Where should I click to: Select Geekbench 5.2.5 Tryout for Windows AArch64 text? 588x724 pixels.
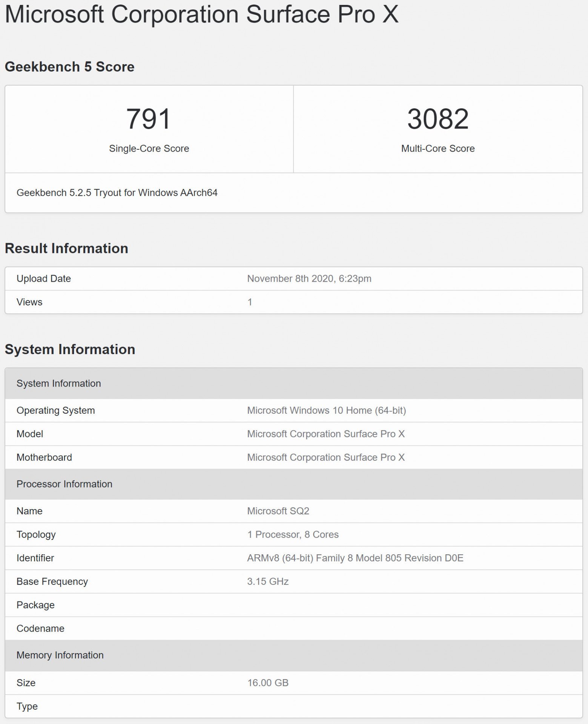tap(117, 193)
